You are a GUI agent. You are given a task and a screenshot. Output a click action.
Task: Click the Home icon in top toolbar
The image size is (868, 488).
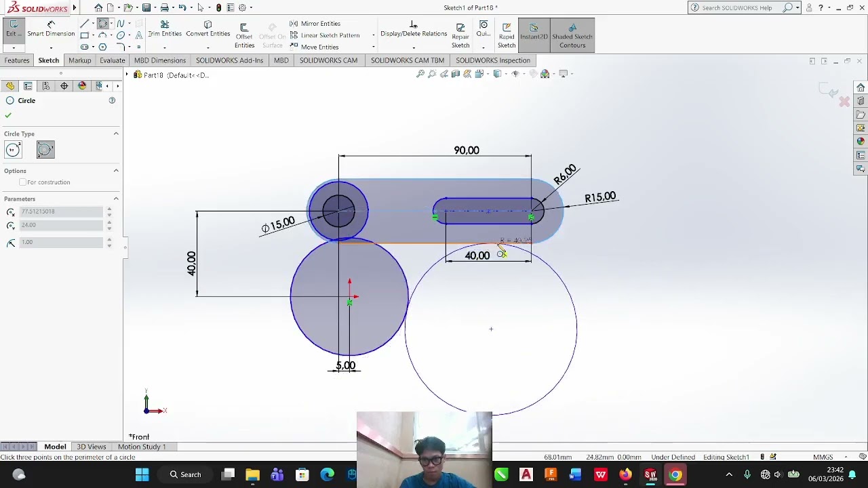pyautogui.click(x=98, y=7)
